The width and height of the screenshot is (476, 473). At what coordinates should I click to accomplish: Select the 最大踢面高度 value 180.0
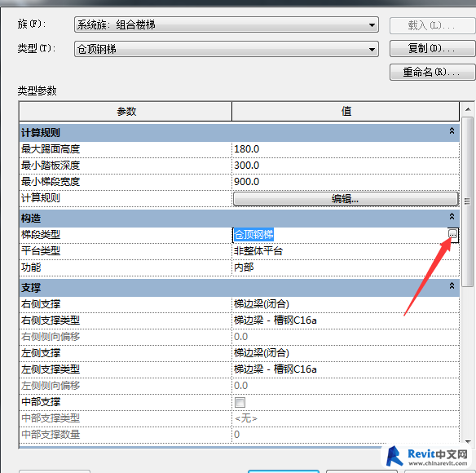tap(346, 149)
